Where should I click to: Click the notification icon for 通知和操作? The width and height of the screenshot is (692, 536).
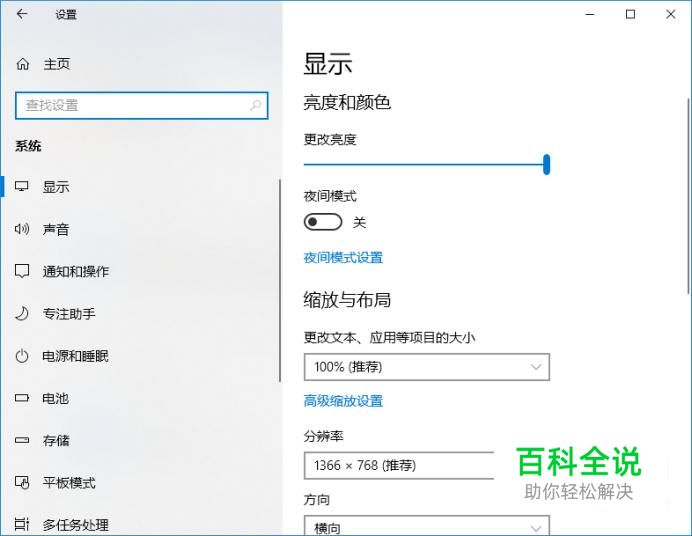22,271
